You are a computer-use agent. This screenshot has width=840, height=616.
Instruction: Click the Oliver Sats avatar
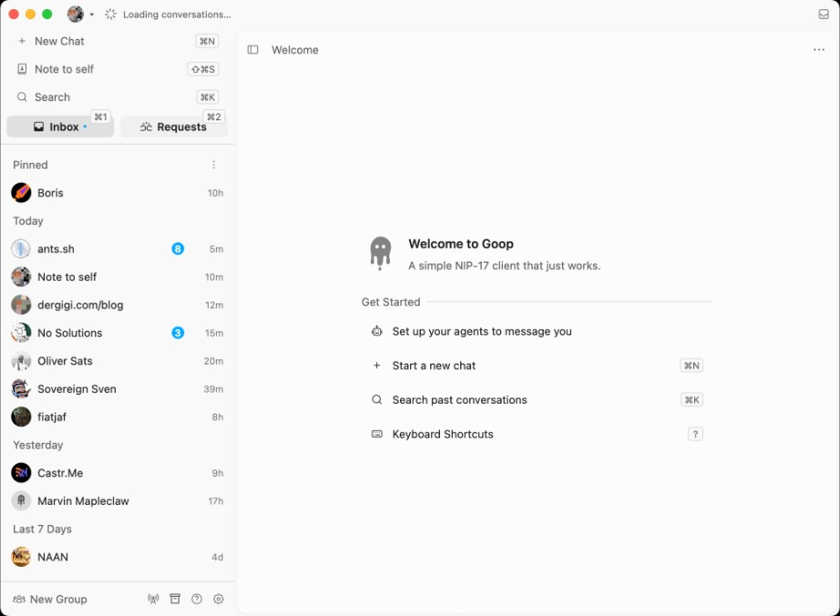click(21, 361)
